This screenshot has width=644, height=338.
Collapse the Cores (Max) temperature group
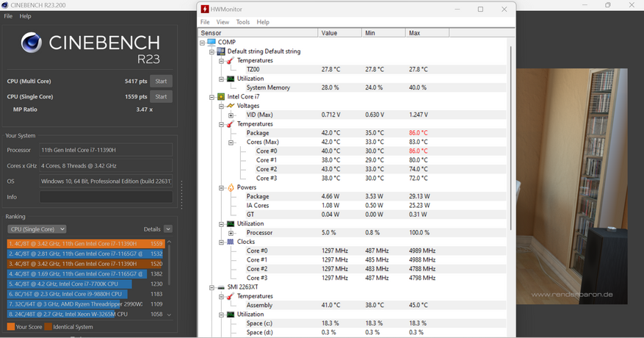click(231, 143)
